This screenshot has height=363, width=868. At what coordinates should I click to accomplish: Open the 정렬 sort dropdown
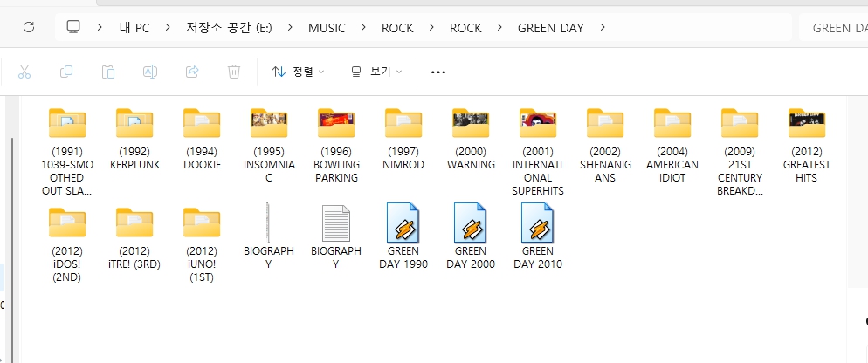[x=298, y=72]
